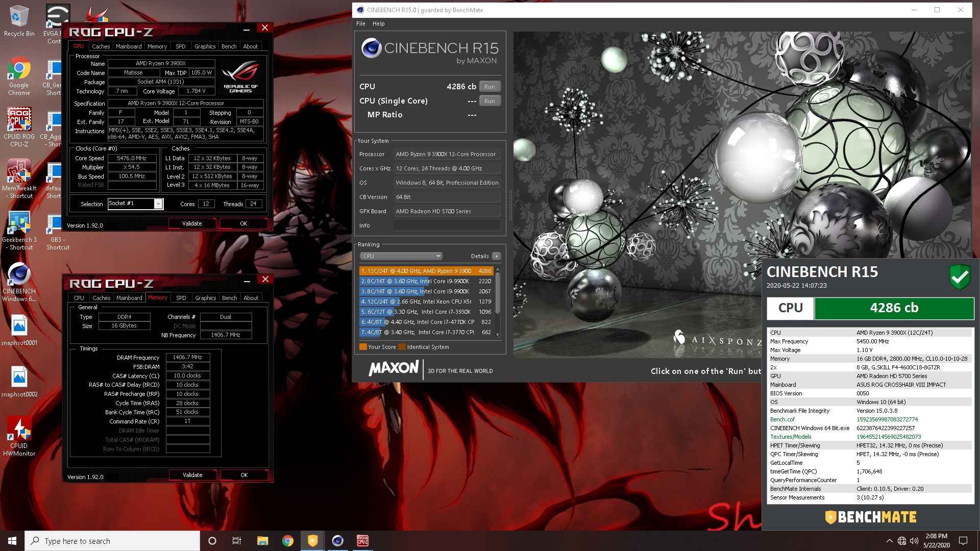980x551 pixels.
Task: Select Intel Xeon 12C/24T ranking row
Action: (x=426, y=302)
